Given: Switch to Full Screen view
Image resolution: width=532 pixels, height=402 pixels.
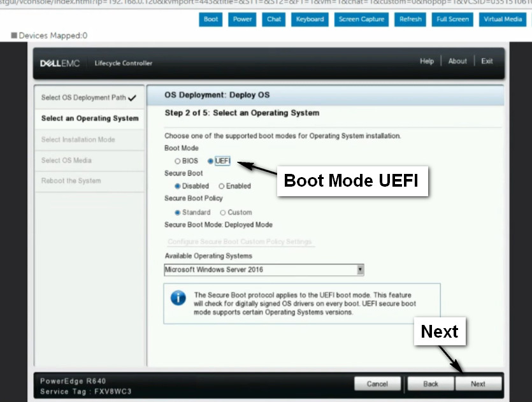Looking at the screenshot, I should pyautogui.click(x=452, y=19).
